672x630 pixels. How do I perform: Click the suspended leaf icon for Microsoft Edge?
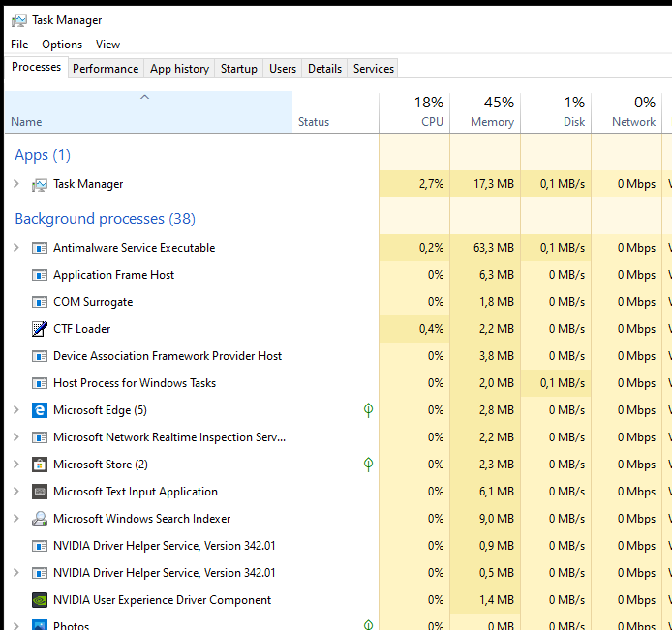(368, 410)
